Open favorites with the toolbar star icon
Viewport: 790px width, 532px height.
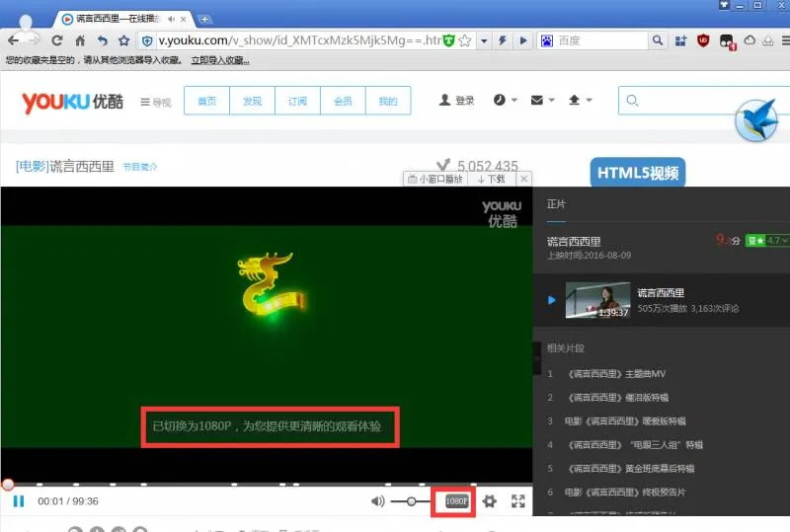124,40
